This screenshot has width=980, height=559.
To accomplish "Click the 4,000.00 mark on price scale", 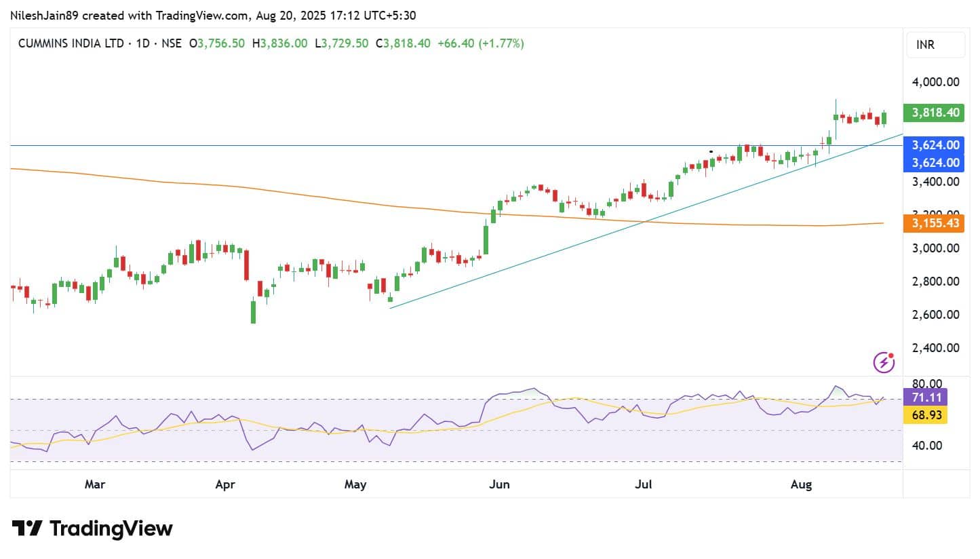I will pos(934,82).
